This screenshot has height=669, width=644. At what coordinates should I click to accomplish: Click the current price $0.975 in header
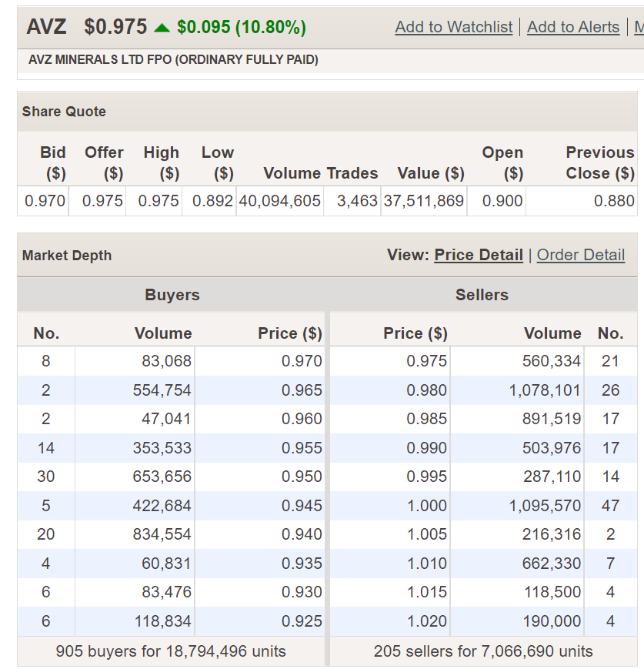click(x=115, y=27)
